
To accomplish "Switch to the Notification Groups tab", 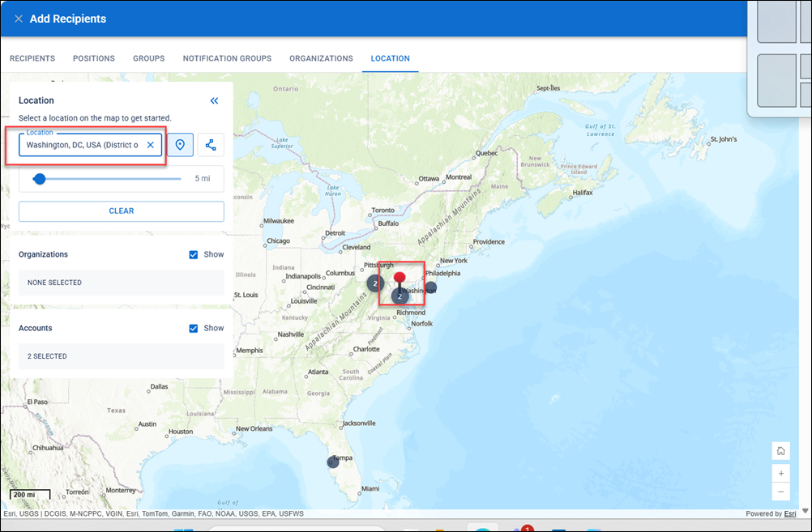I will click(227, 58).
